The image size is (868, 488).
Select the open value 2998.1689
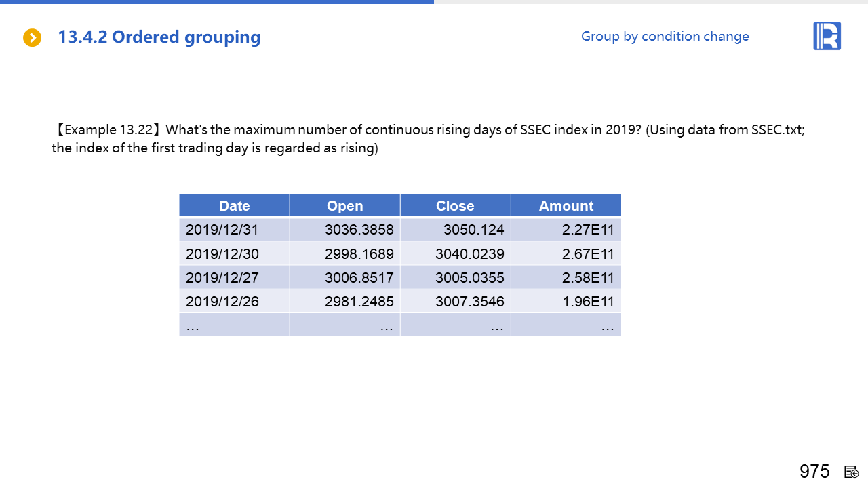coord(359,253)
